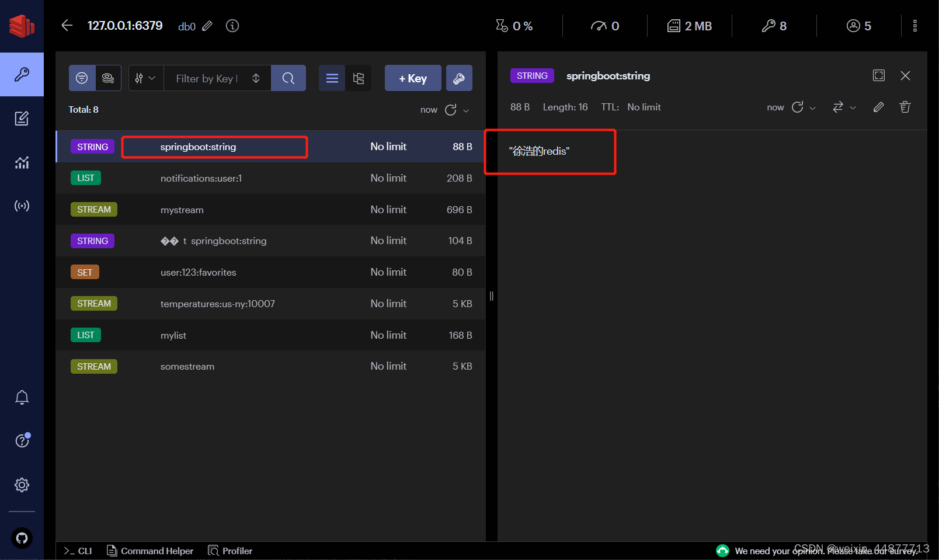Delete springboot:string using trash icon
This screenshot has width=939, height=560.
905,107
